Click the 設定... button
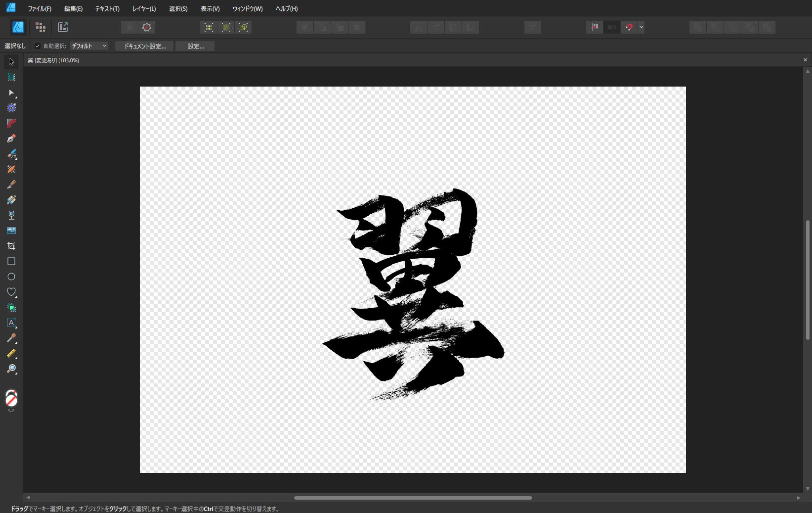This screenshot has height=513, width=812. coord(195,46)
